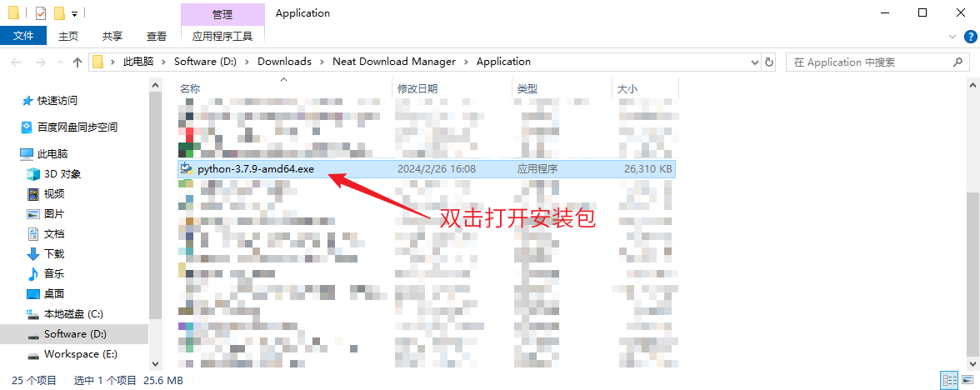Screen dimensions: 980x390
Task: Select the python-3.7.9-amd64.exe file
Action: (256, 168)
